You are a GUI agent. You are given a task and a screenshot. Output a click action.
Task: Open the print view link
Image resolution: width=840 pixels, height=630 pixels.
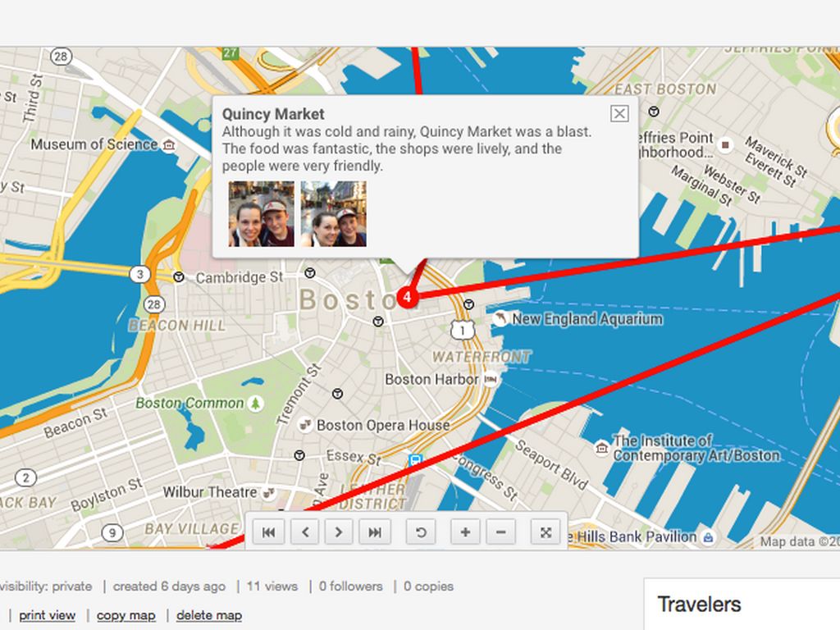(47, 615)
